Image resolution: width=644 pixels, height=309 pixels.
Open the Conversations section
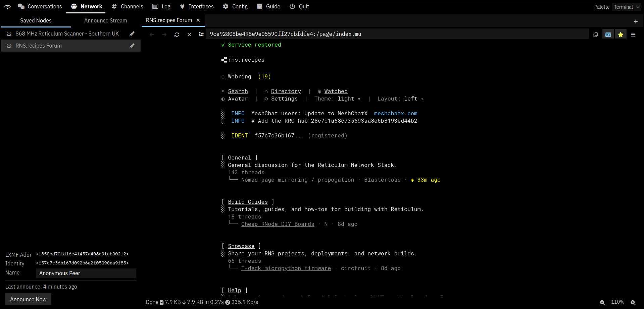tap(40, 7)
